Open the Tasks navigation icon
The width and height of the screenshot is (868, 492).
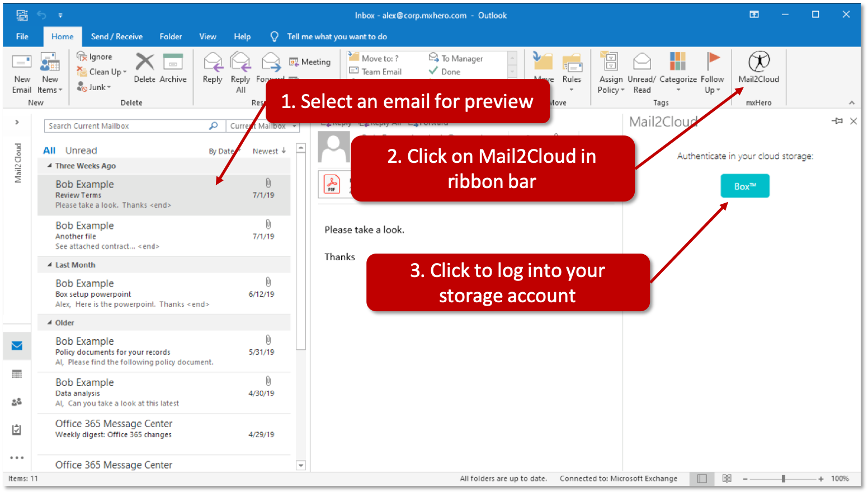tap(17, 430)
